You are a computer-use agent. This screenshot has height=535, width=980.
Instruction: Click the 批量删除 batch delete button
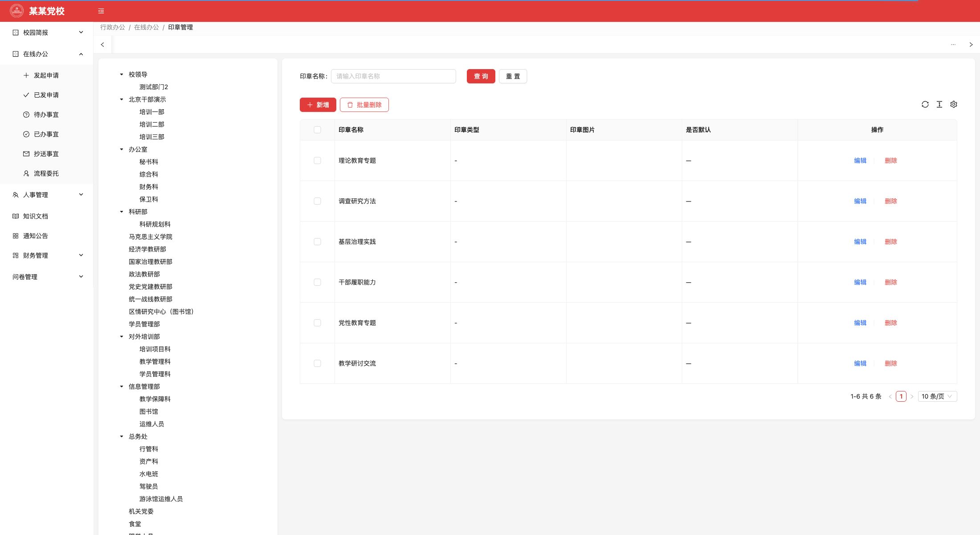(364, 105)
